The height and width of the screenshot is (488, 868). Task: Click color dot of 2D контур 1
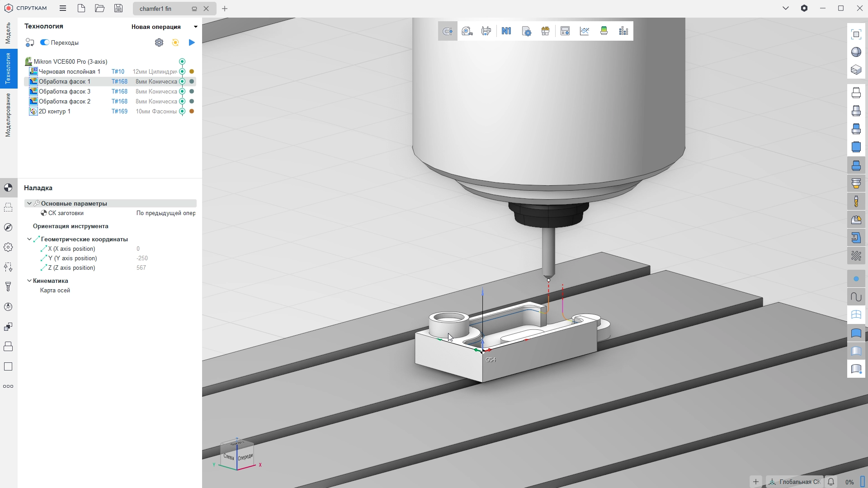pos(192,111)
